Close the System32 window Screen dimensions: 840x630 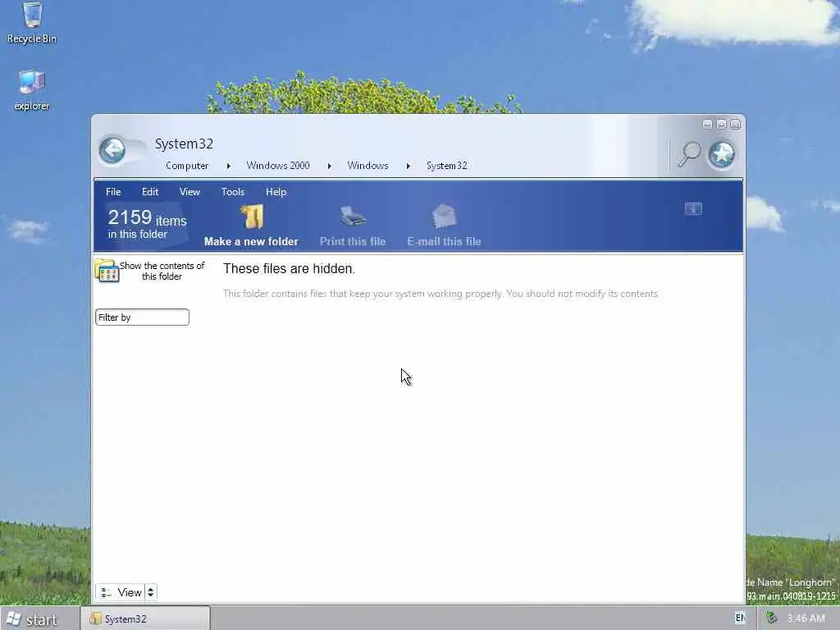(x=735, y=125)
